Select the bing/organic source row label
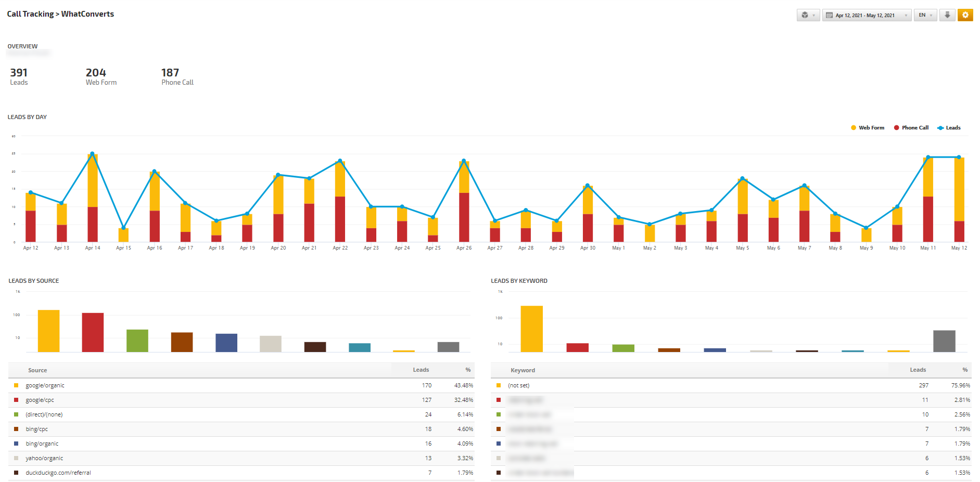Viewport: 980px width, 482px height. point(42,444)
